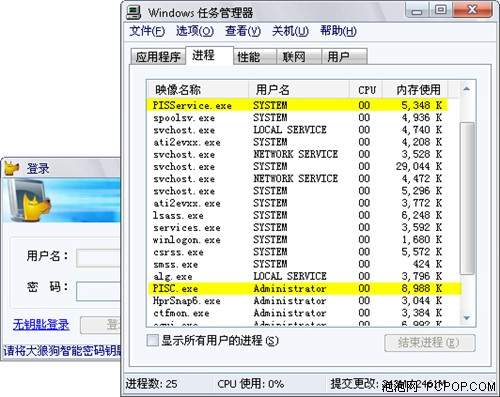
Task: Select the HprSnap6.exe process row
Action: tap(298, 301)
